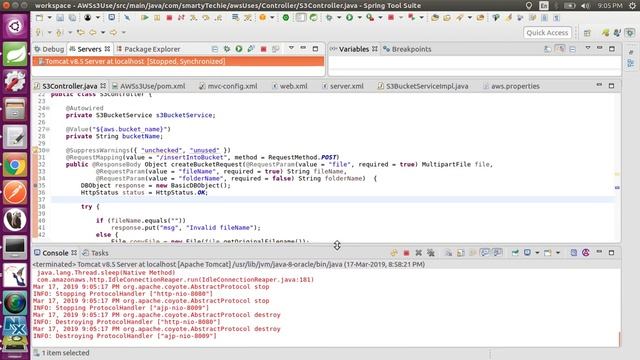This screenshot has width=640, height=360.
Task: Click Collapse All in the Servers view toolbar
Action: (215, 49)
